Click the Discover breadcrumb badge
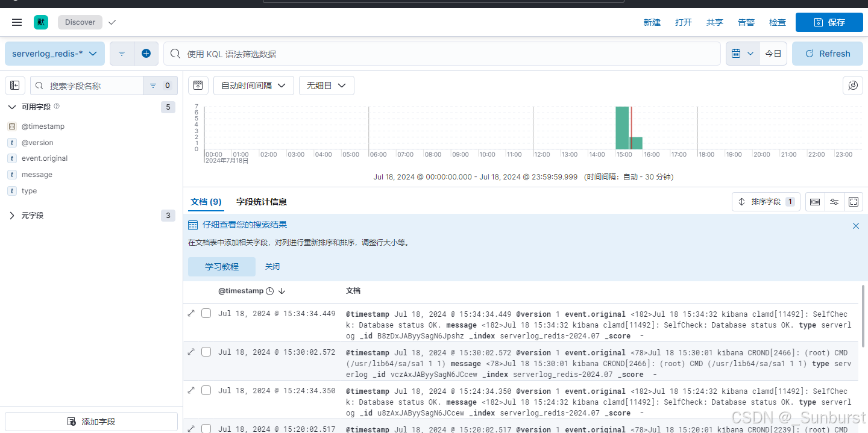 (x=80, y=22)
